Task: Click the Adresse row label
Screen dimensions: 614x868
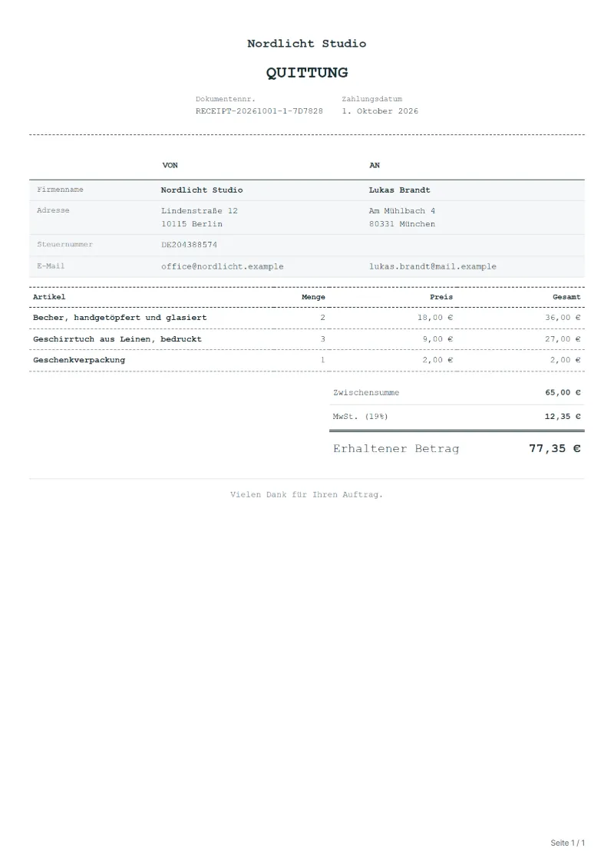Action: tap(53, 210)
